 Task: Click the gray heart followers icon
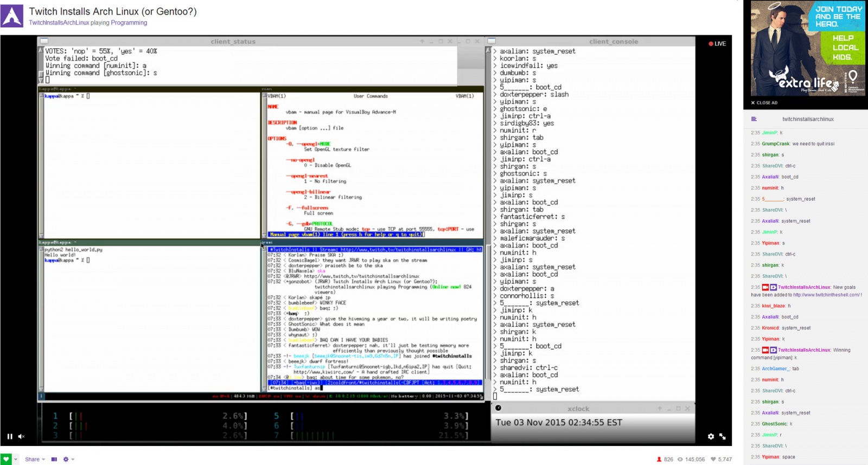(x=713, y=459)
